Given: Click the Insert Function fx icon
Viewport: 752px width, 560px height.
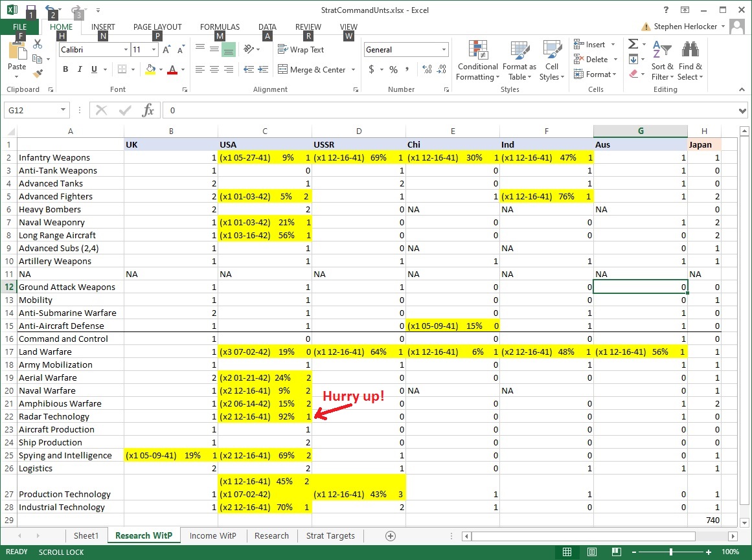Looking at the screenshot, I should pos(148,110).
